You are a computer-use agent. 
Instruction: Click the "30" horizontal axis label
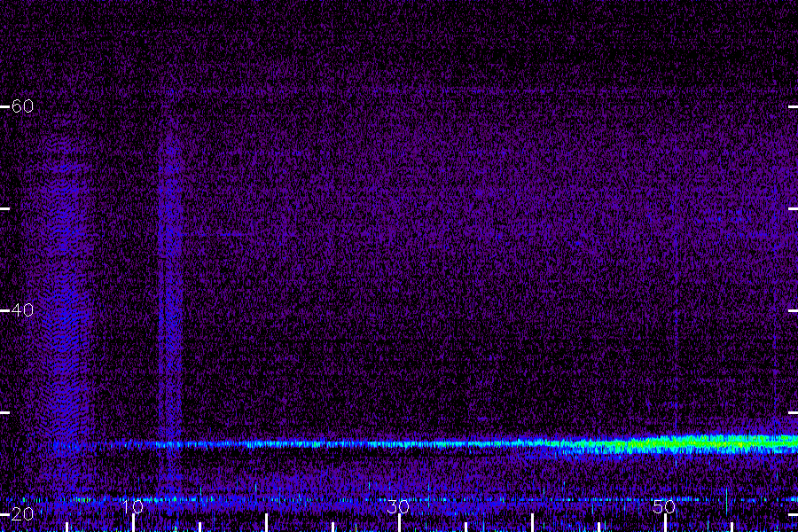(x=398, y=506)
